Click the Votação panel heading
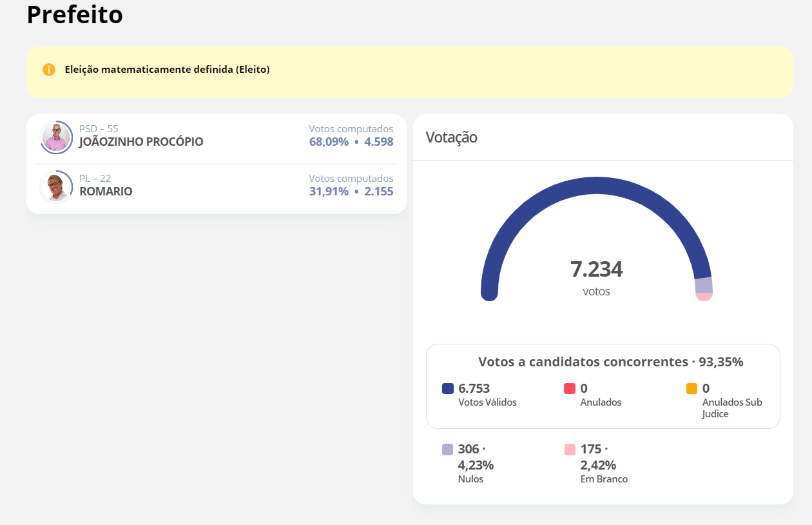 click(451, 137)
